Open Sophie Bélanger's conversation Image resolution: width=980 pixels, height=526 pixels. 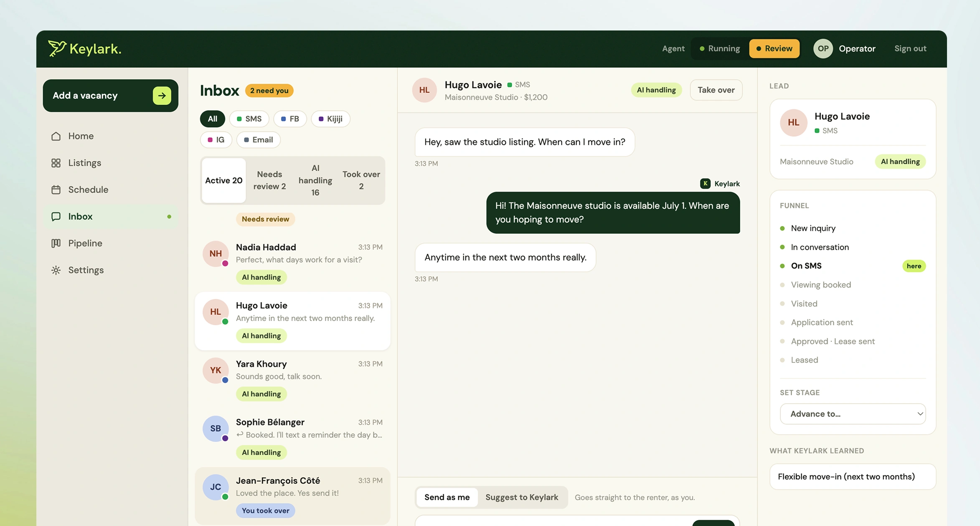[292, 437]
